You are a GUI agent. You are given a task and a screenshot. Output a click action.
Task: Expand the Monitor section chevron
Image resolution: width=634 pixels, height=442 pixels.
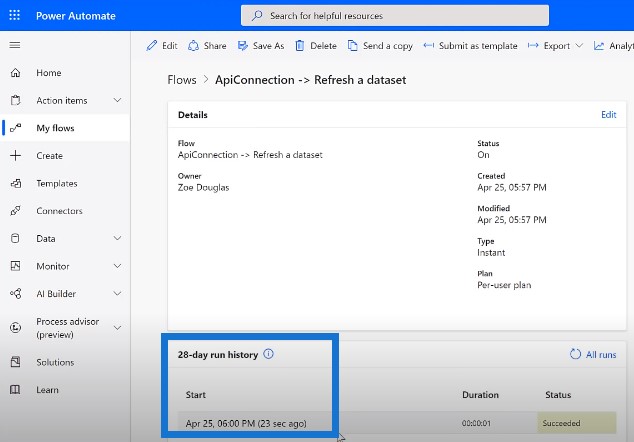(117, 266)
